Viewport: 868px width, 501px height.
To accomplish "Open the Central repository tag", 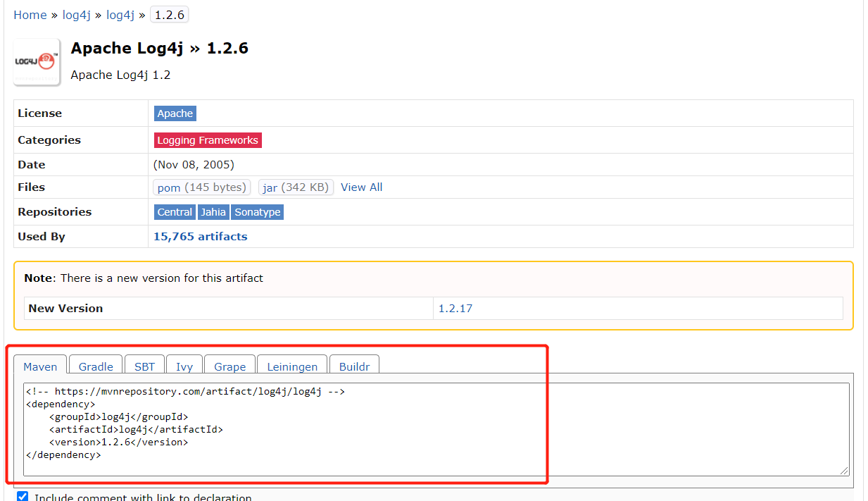I will (175, 212).
